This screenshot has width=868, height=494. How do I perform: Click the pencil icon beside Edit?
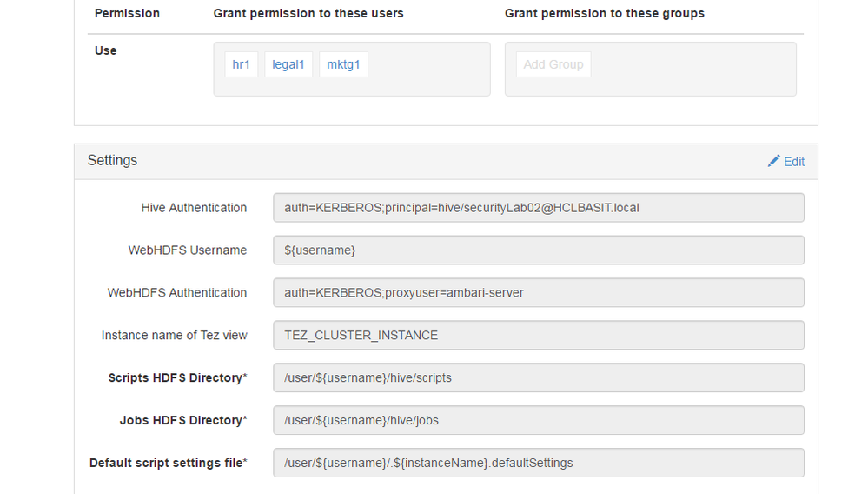[x=773, y=161]
